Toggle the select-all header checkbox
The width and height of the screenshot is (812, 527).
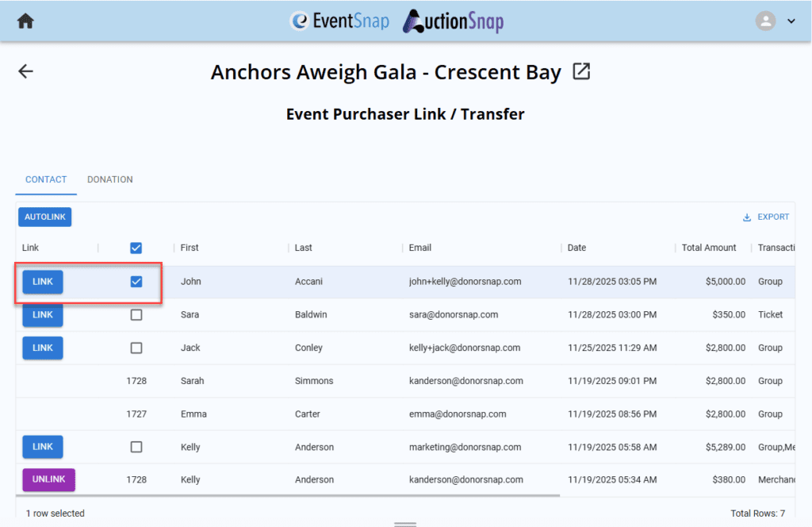pos(136,248)
